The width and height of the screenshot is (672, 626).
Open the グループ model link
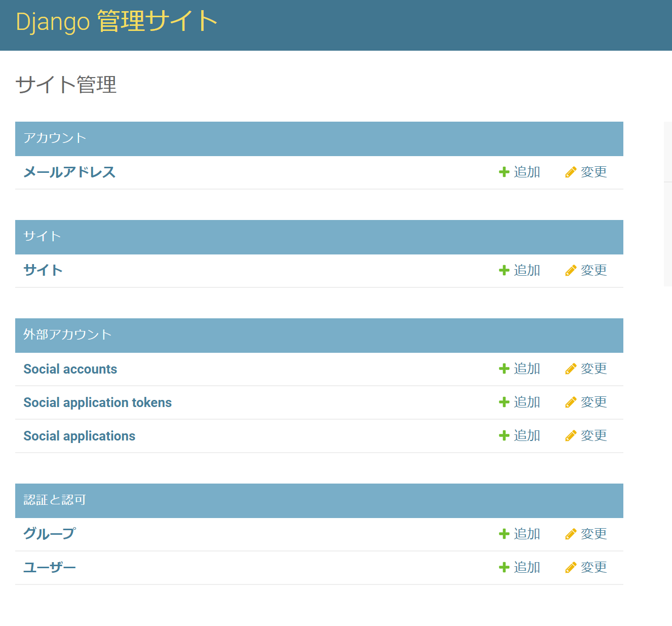[x=50, y=534]
